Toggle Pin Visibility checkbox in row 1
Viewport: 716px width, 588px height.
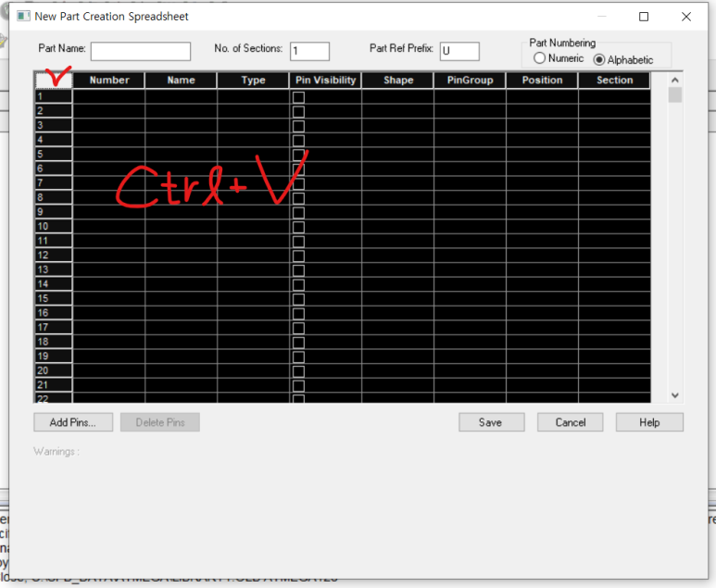coord(298,97)
